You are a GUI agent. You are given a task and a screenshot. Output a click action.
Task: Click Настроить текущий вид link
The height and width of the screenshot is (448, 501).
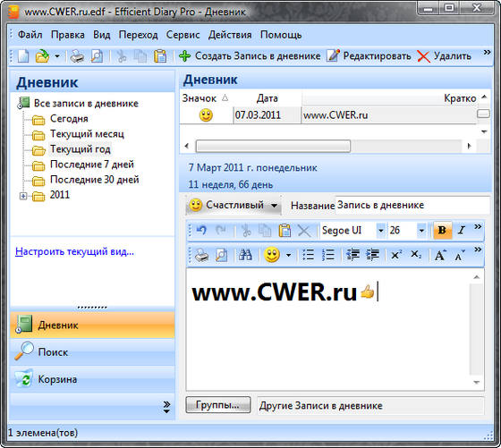[x=74, y=251]
